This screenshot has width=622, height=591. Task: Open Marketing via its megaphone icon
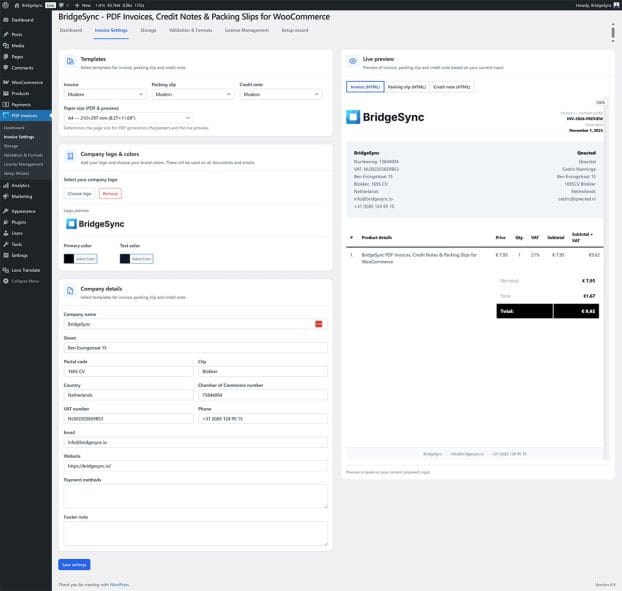[6, 196]
